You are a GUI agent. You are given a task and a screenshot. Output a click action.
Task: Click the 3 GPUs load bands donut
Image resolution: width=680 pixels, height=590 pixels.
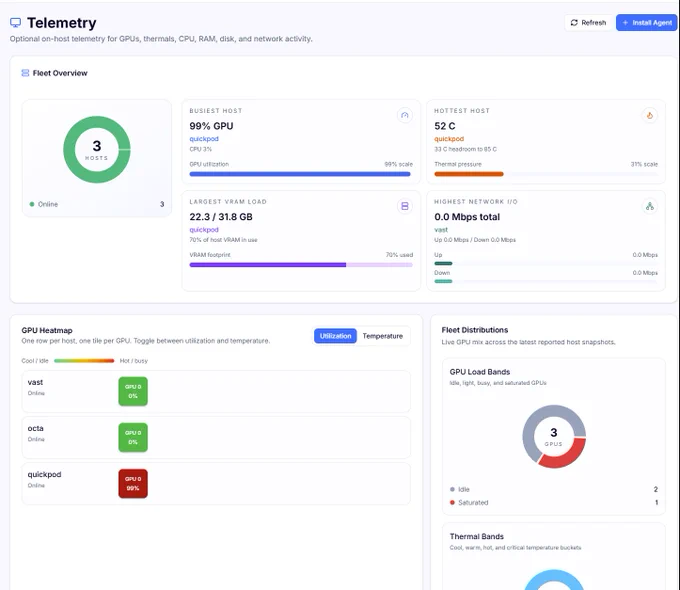pyautogui.click(x=554, y=436)
